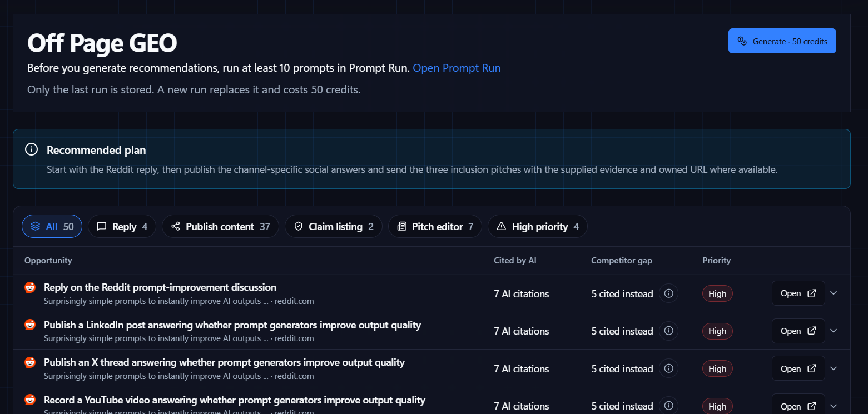
Task: Click the "Publish a LinkedIn post answering" title
Action: click(x=232, y=325)
